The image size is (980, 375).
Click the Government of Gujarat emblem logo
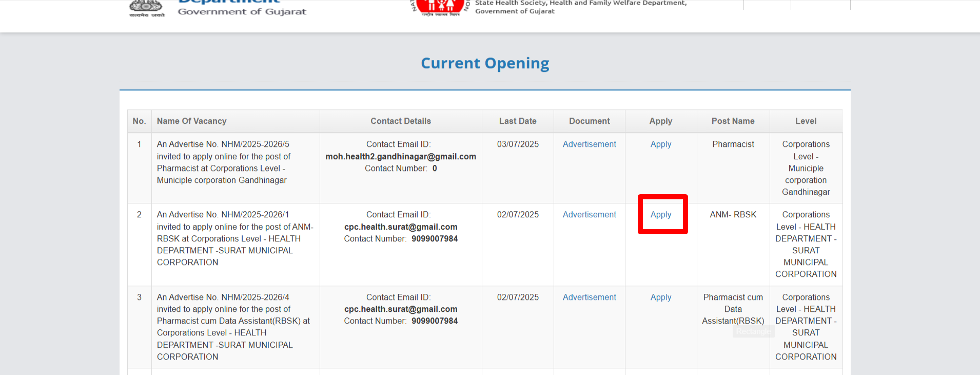click(147, 8)
